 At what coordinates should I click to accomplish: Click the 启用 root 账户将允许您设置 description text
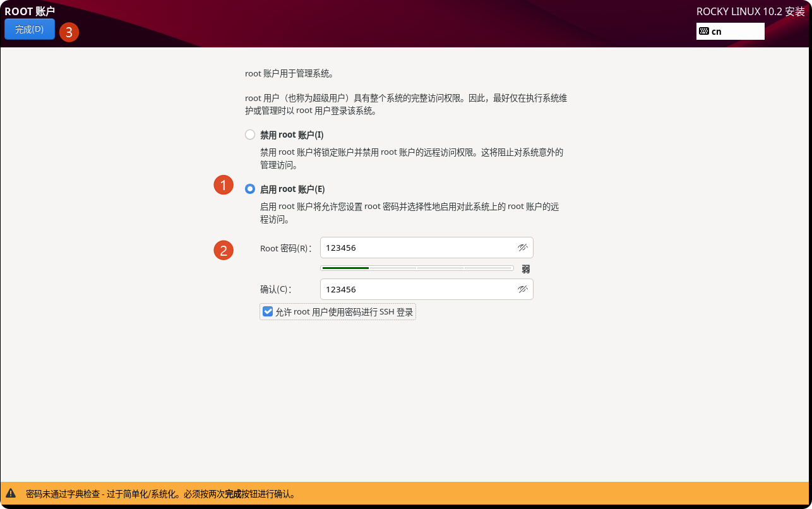coord(410,213)
